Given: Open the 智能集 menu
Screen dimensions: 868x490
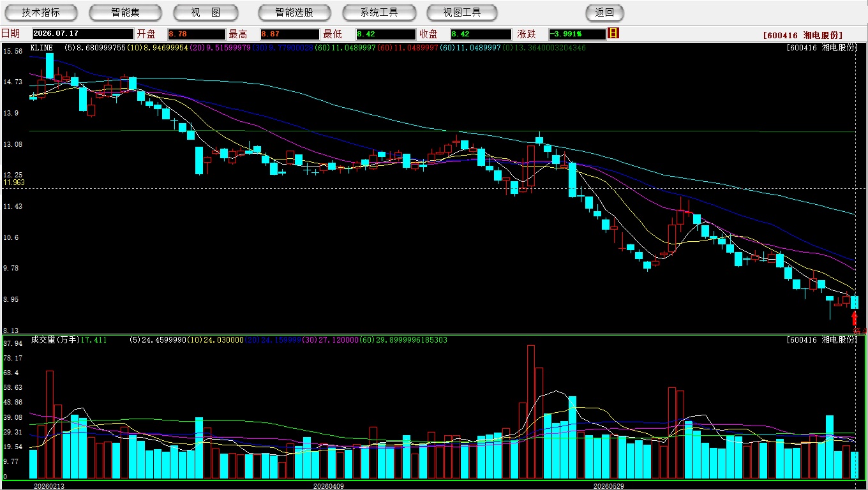Looking at the screenshot, I should [125, 12].
